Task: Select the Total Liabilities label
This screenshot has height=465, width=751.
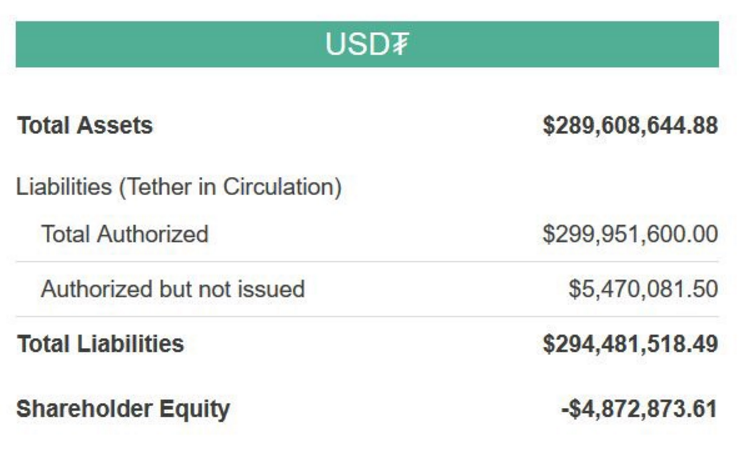Action: [x=101, y=344]
